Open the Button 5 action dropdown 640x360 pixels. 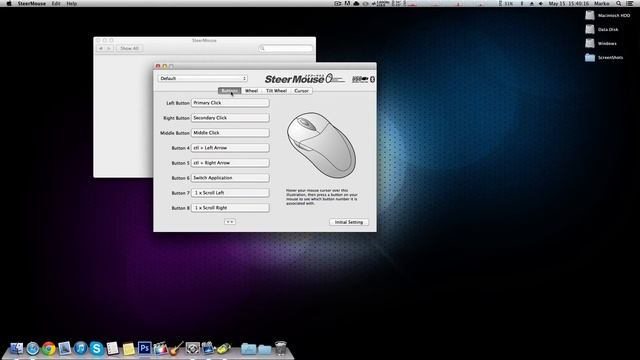(x=230, y=163)
